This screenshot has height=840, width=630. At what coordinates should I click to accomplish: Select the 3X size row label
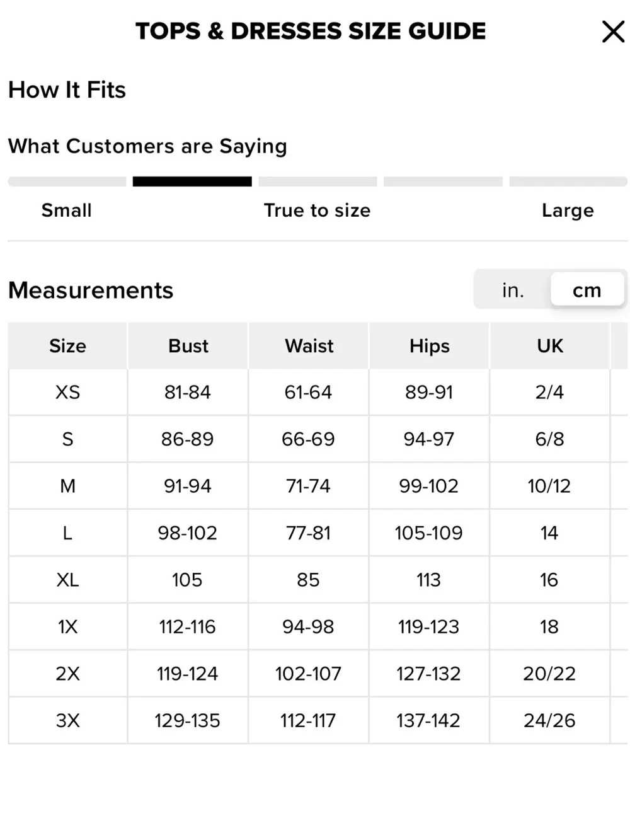point(67,720)
